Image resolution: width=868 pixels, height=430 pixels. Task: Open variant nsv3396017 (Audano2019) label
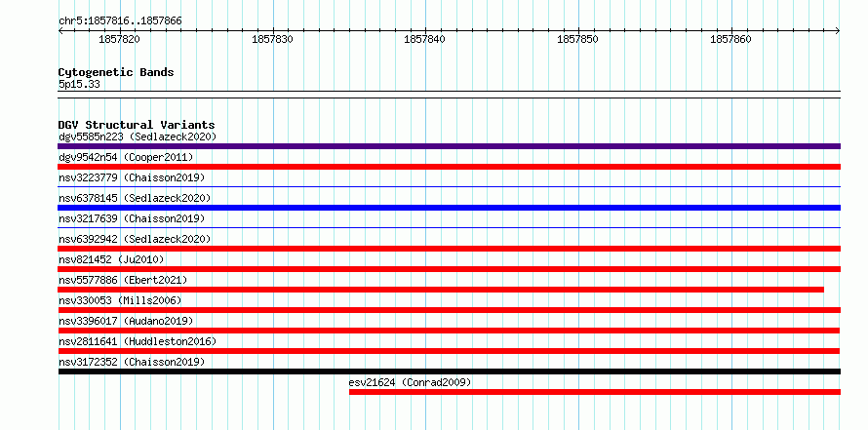(126, 321)
